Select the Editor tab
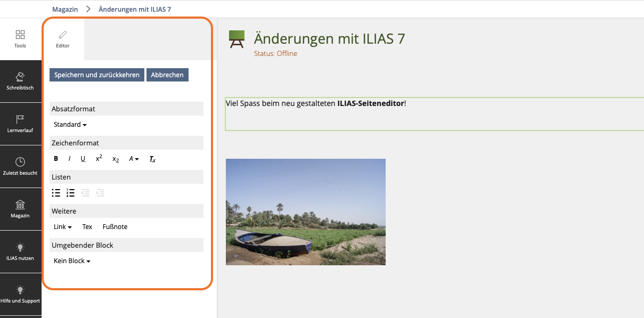The image size is (644, 318). coord(63,39)
